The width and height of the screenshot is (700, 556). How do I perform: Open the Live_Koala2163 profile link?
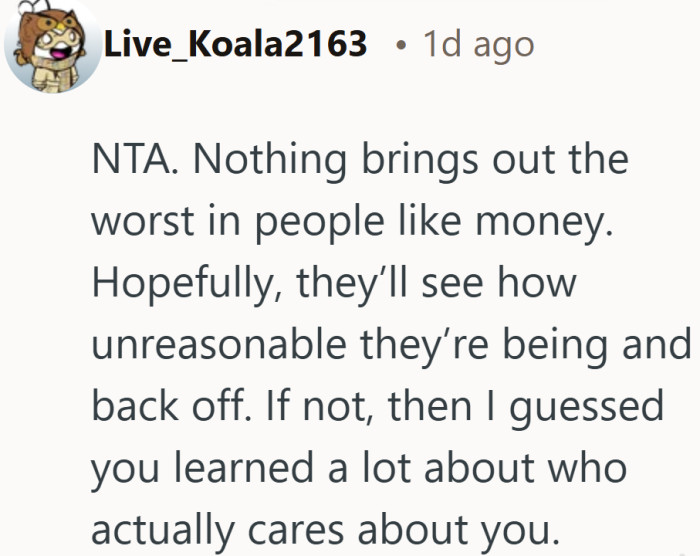click(235, 44)
